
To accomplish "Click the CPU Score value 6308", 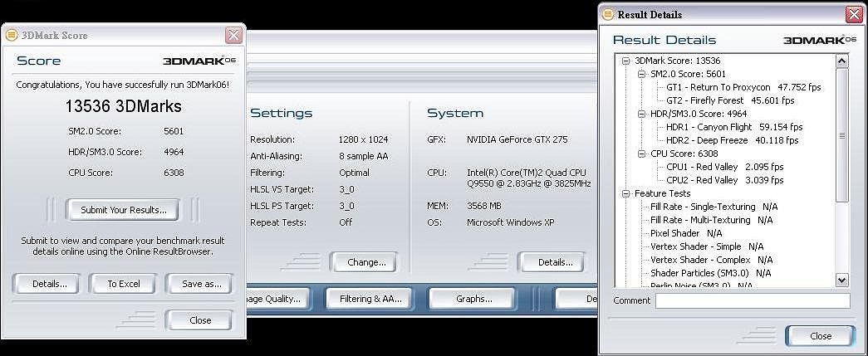I will click(x=174, y=173).
